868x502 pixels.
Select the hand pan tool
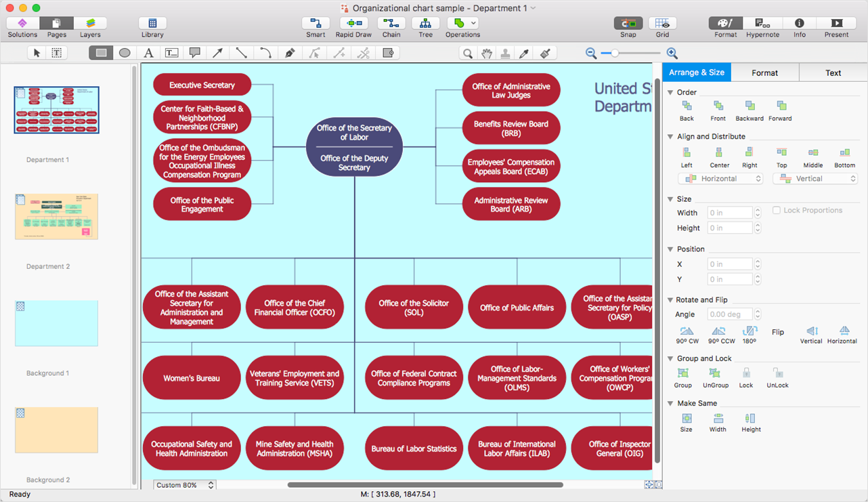pyautogui.click(x=486, y=53)
